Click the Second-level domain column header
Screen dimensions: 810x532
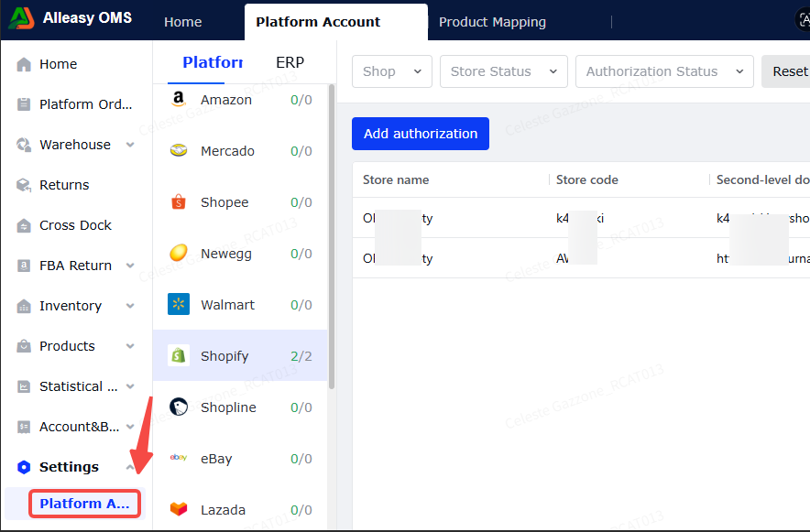tap(763, 180)
